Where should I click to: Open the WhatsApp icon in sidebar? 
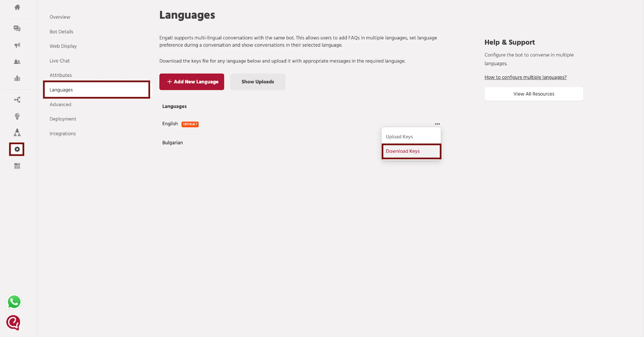[14, 301]
